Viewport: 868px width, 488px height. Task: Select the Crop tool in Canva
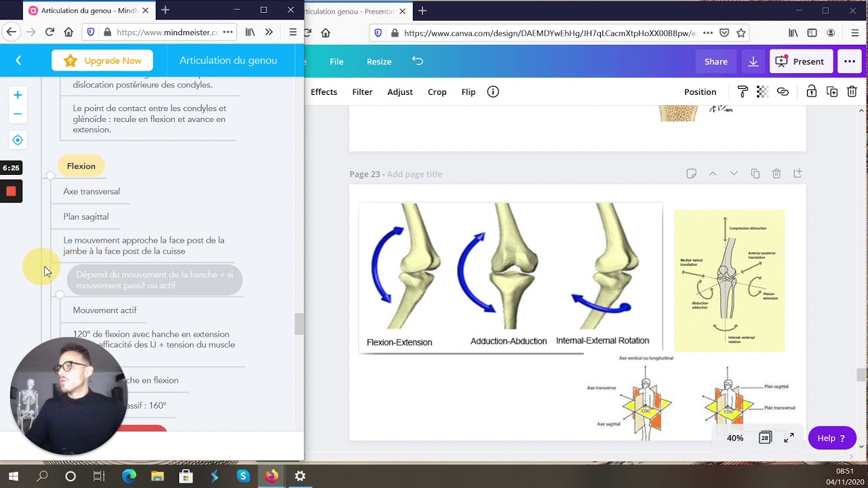pos(437,91)
